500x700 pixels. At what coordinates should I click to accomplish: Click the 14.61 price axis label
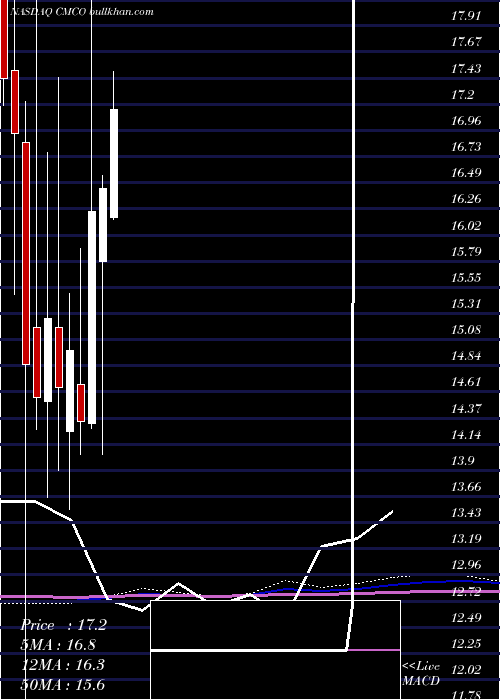[x=466, y=382]
